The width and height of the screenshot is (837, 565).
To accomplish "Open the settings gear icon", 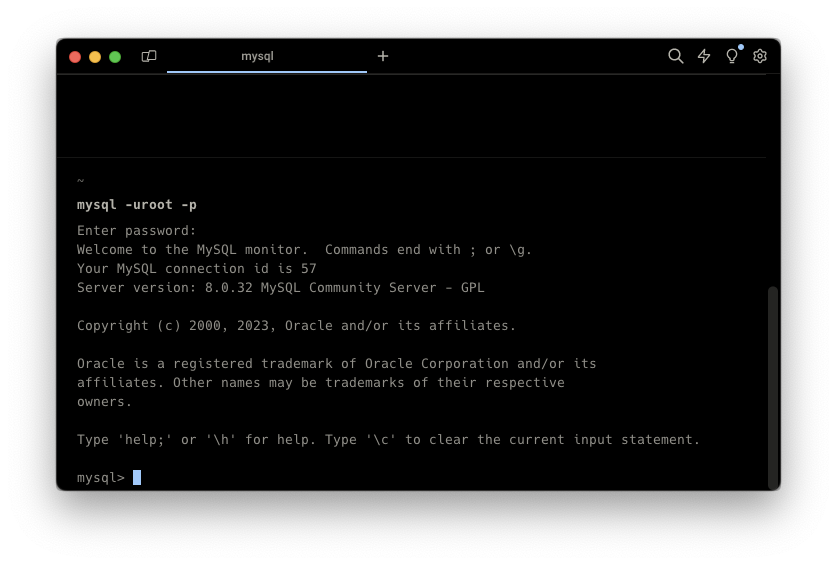I will (x=760, y=56).
